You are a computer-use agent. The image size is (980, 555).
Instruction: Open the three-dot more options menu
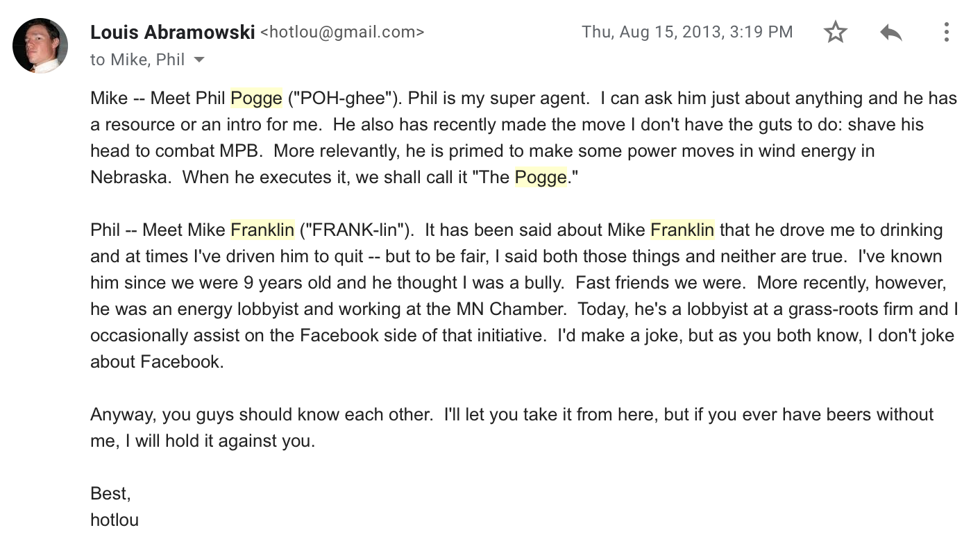coord(946,32)
